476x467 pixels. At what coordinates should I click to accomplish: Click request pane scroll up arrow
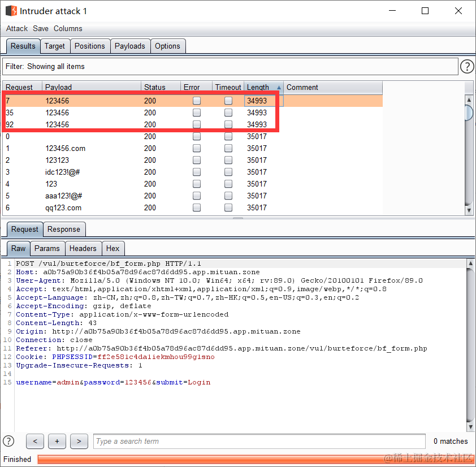coord(470,263)
